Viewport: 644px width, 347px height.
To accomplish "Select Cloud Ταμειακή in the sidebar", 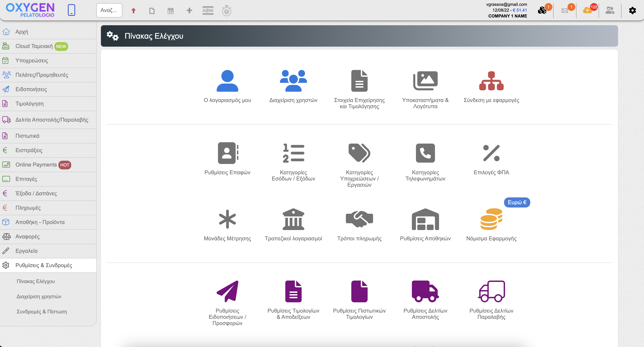I will (34, 46).
